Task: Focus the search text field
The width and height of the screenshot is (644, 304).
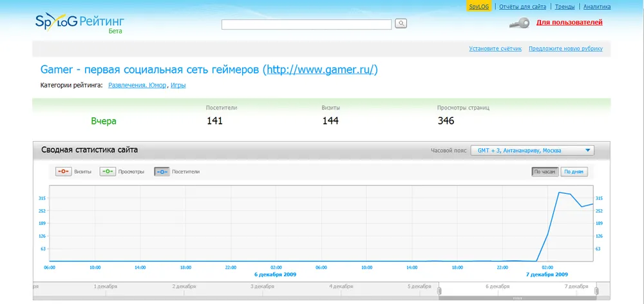Action: click(x=307, y=24)
